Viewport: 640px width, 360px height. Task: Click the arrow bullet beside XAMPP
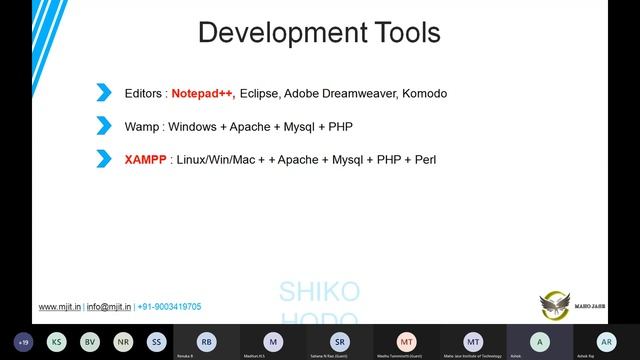click(104, 159)
